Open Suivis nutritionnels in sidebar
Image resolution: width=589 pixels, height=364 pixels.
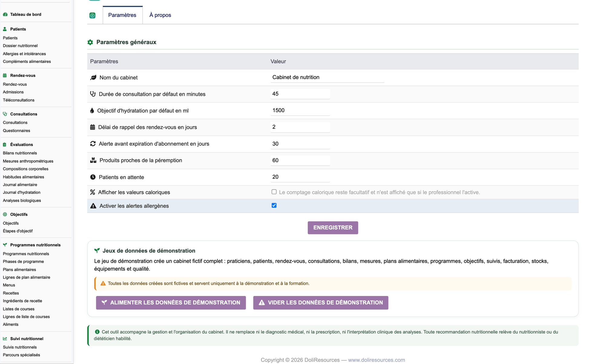click(20, 347)
